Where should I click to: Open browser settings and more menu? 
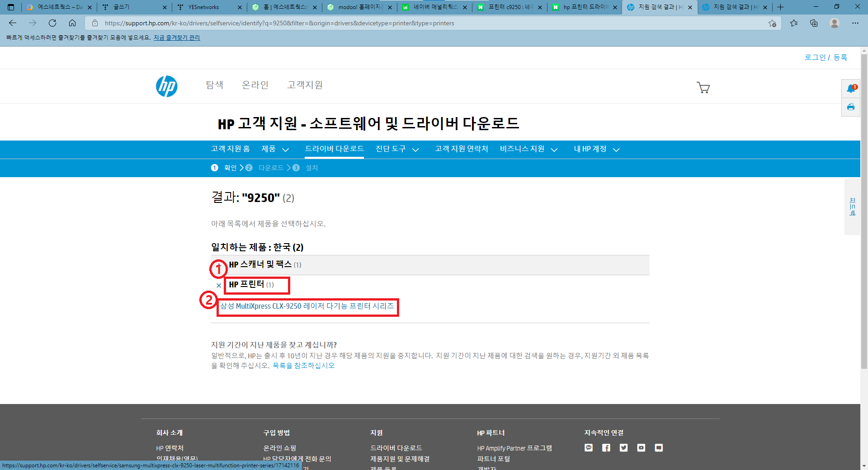click(x=855, y=23)
